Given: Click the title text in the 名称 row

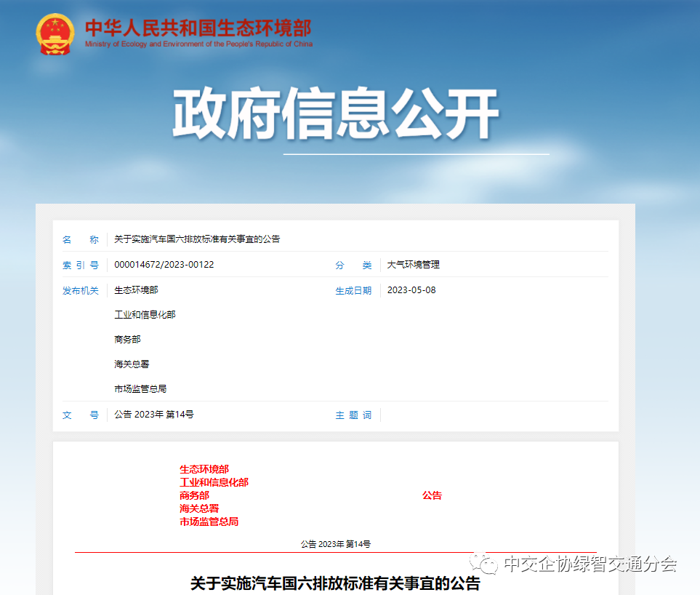Looking at the screenshot, I should (x=197, y=239).
